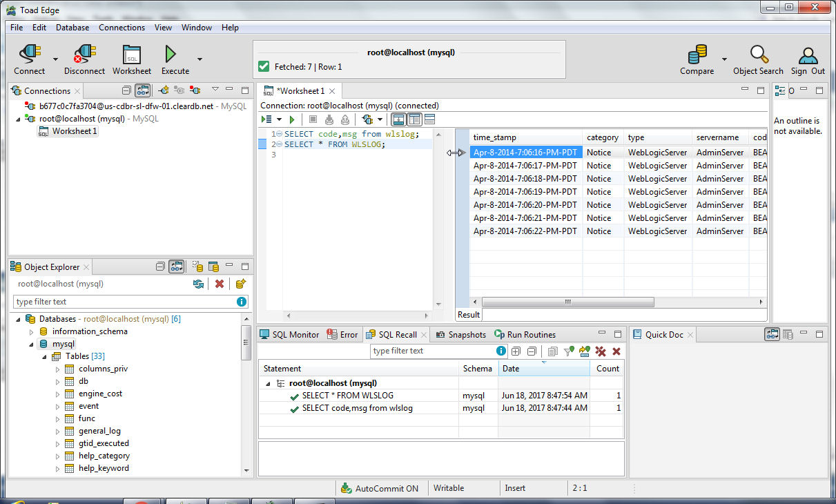Open the execute script dropdown arrow in worksheet
The image size is (836, 504).
point(279,119)
